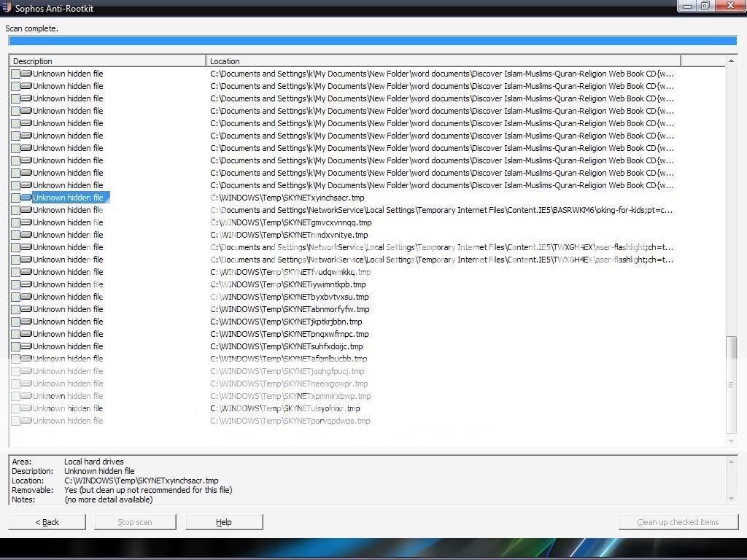The height and width of the screenshot is (560, 747).
Task: Click drive icon of SKYNETjkptkrjbbn.tmp row
Action: (x=26, y=322)
